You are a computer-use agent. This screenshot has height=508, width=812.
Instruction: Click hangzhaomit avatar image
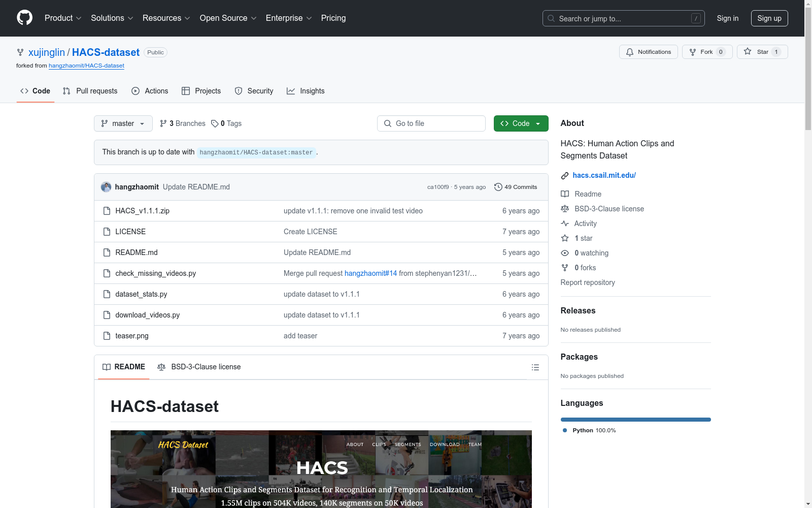click(x=106, y=187)
